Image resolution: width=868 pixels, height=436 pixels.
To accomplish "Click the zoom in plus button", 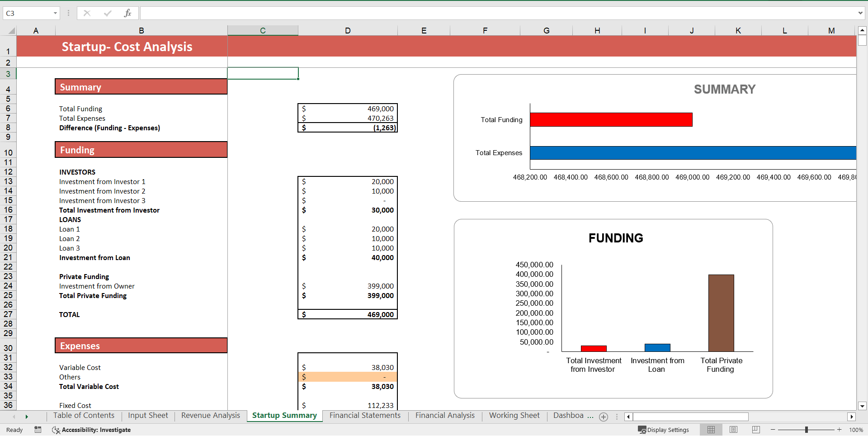I will coord(840,430).
